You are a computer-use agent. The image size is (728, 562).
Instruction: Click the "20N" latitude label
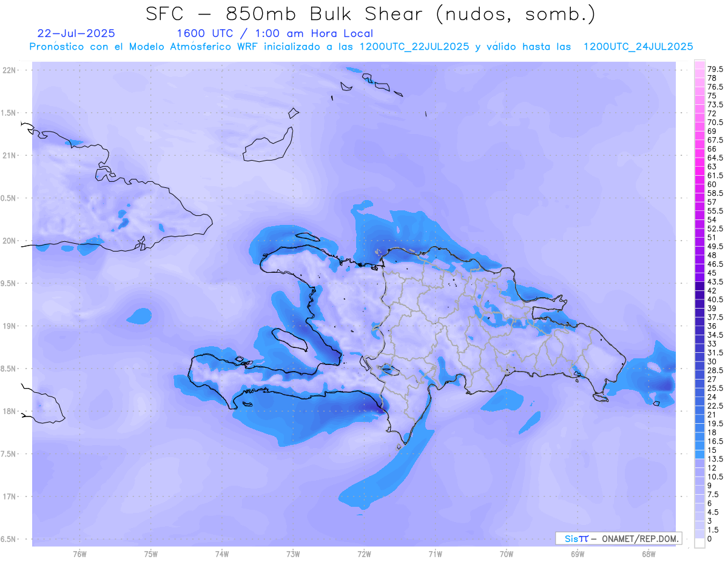pyautogui.click(x=9, y=241)
